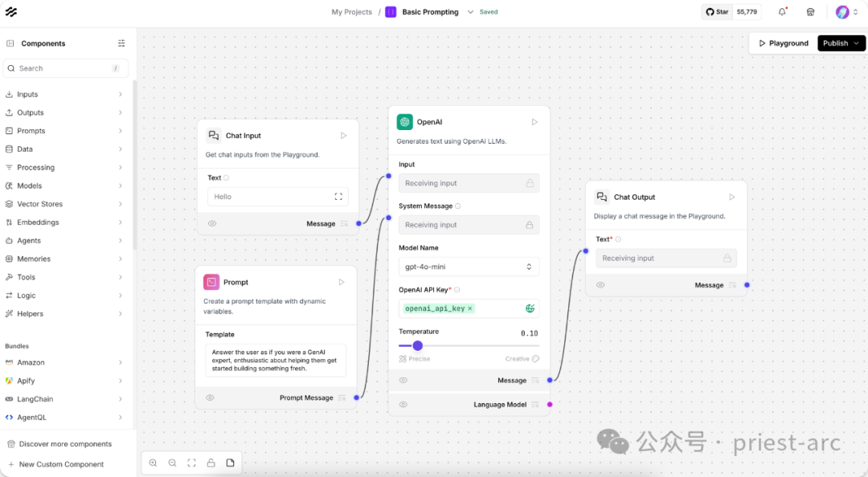Go to My Projects breadcrumb
868x477 pixels.
tap(351, 11)
